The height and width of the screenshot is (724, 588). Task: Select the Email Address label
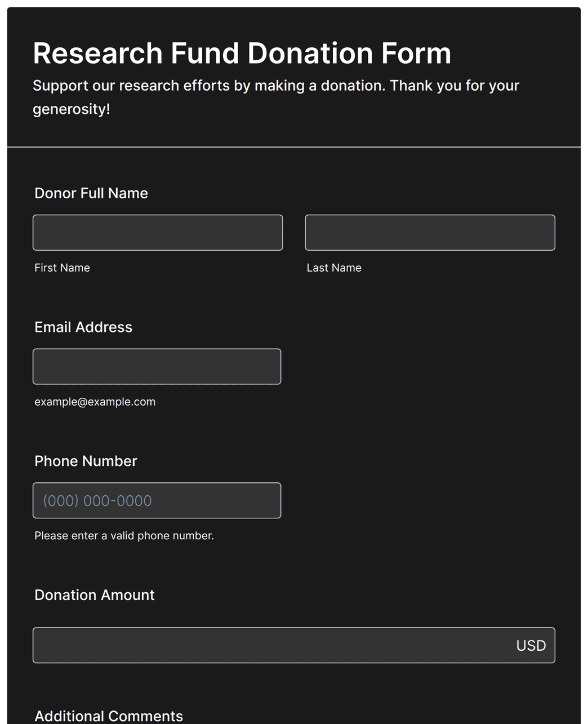pos(83,327)
